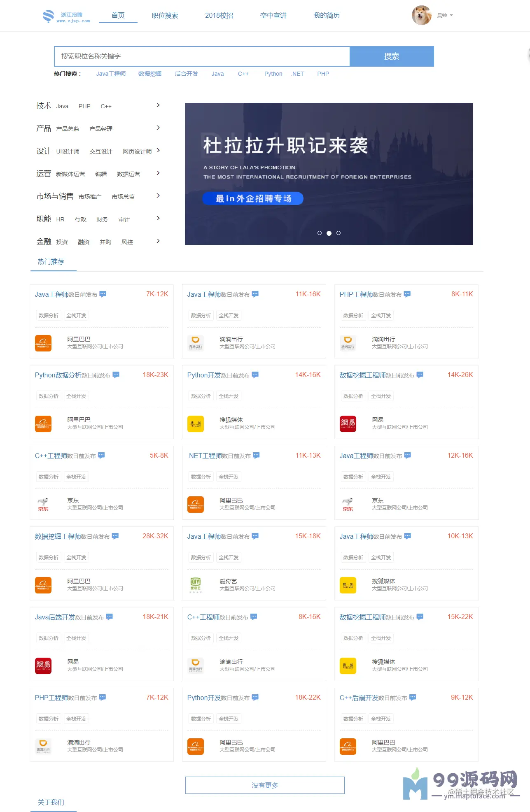
Task: Expand the 技术 category arrow
Action: tap(158, 105)
